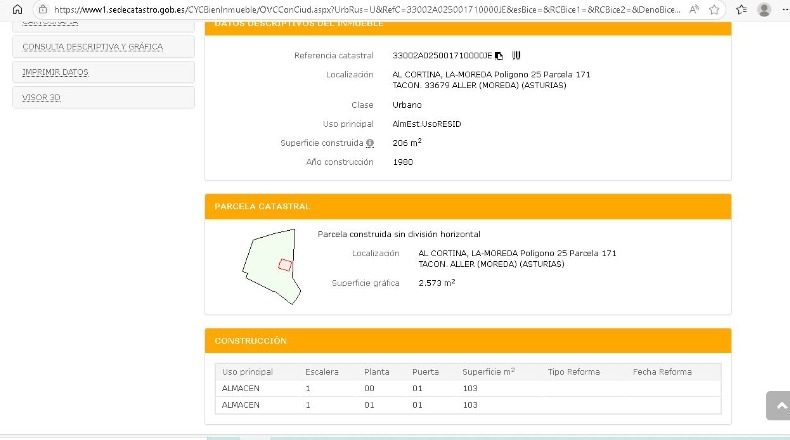The image size is (790, 440).
Task: Click the Uso principal value AlmEst.UsoRESID
Action: tap(426, 124)
